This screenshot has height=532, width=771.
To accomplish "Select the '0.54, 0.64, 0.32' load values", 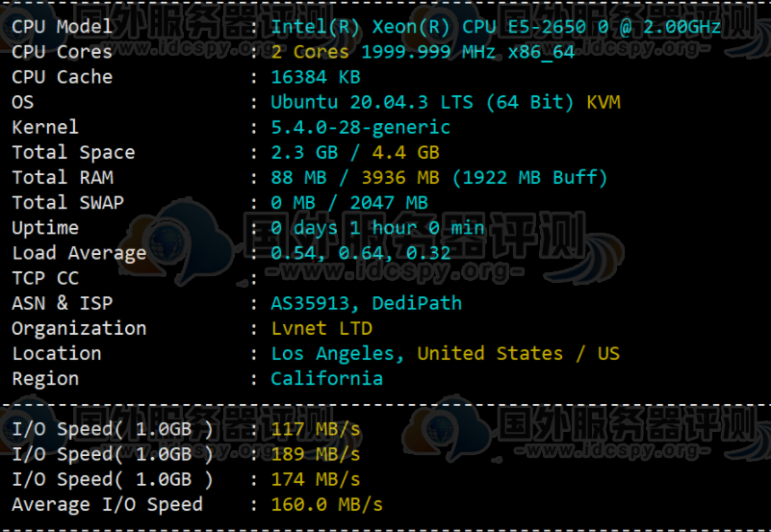I will pyautogui.click(x=360, y=253).
